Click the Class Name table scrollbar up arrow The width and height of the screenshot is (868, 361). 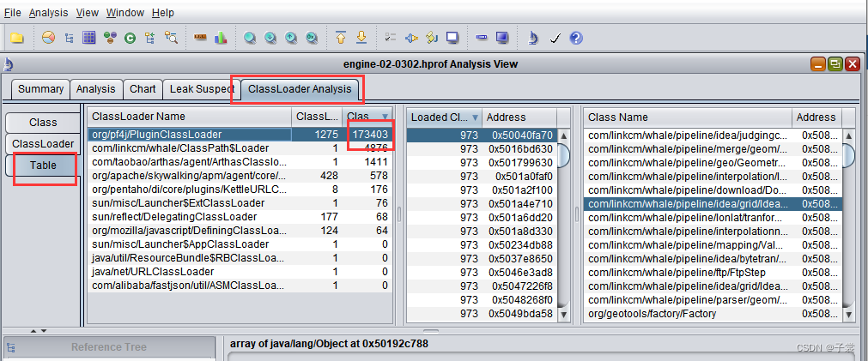point(847,135)
